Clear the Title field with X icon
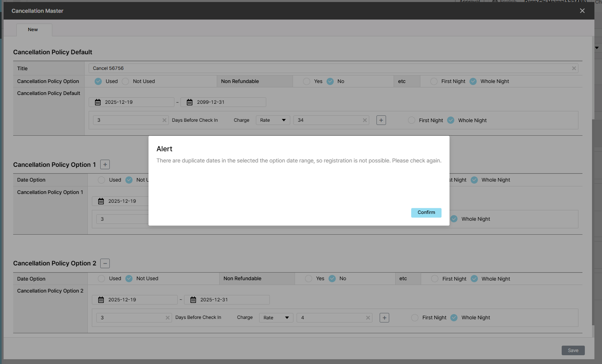 (x=574, y=68)
